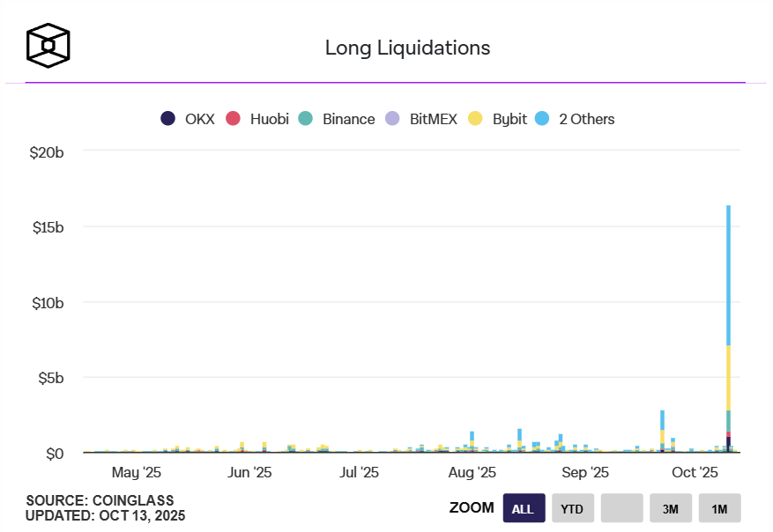
Task: Click the Oct '25 x-axis label
Action: pos(696,473)
